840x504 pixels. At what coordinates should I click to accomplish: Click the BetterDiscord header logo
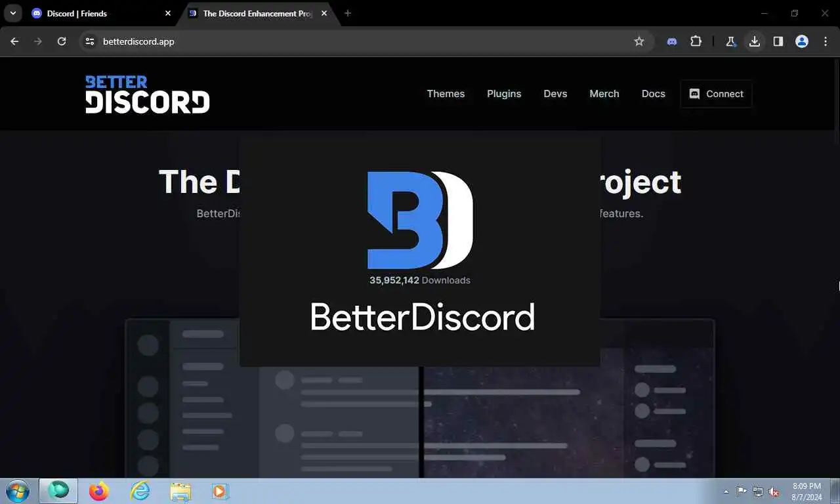click(x=148, y=94)
